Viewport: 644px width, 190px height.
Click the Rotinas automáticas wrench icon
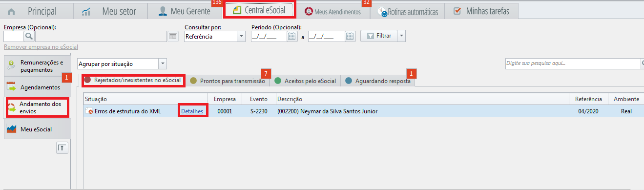point(382,12)
